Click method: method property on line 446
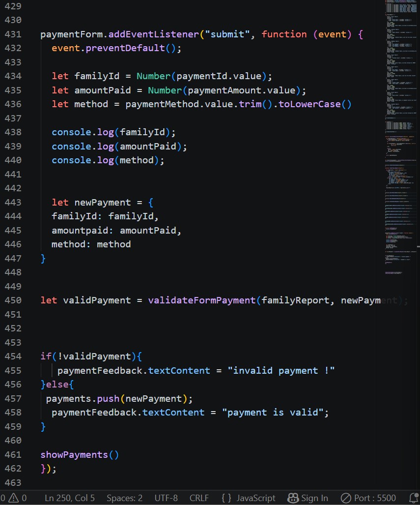 [91, 244]
